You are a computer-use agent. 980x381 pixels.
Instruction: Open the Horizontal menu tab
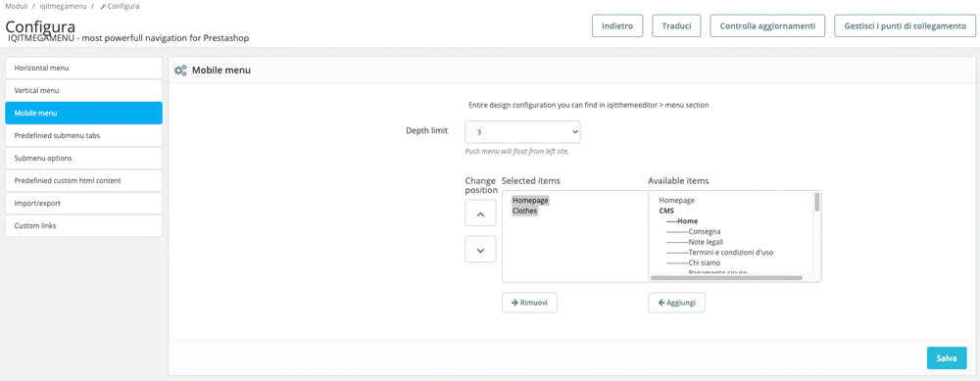(83, 68)
